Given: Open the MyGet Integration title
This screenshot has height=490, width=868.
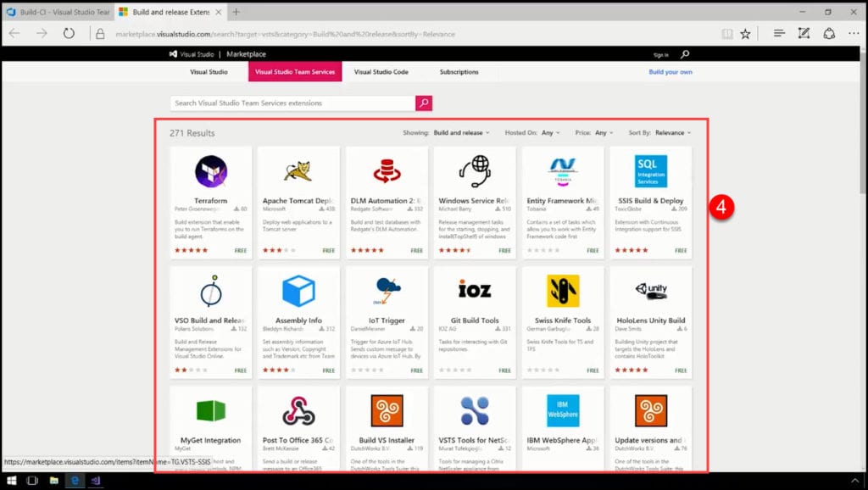Looking at the screenshot, I should coord(211,440).
